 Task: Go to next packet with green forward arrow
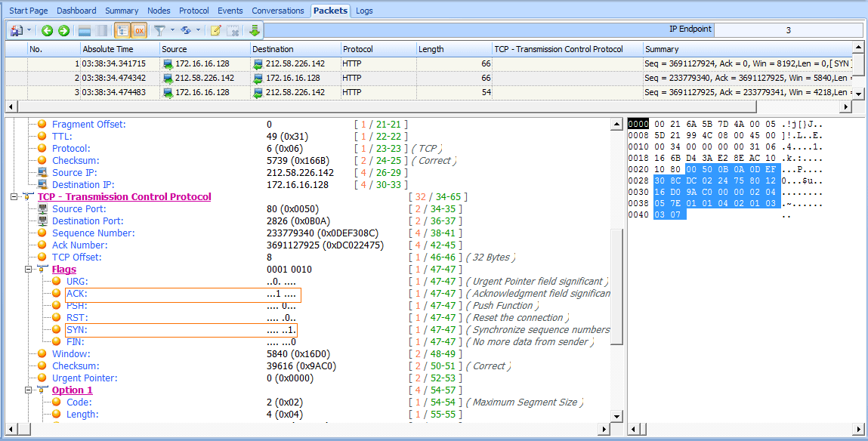[63, 31]
